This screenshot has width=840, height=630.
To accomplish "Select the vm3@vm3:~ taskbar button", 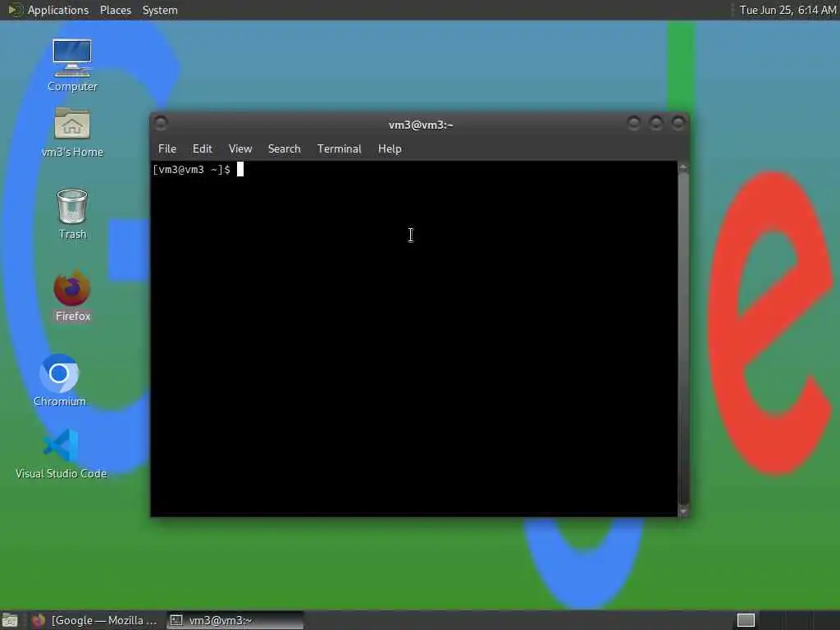I will click(x=235, y=620).
